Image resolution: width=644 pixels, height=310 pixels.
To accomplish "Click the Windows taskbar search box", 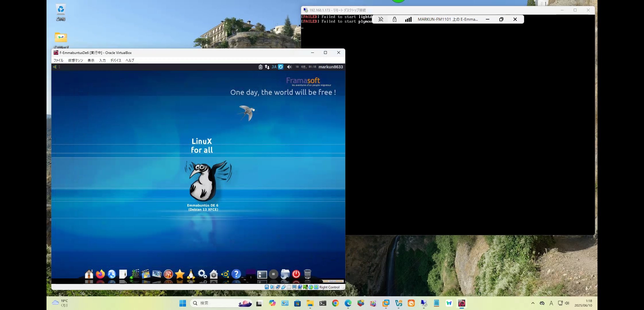I will coord(221,303).
